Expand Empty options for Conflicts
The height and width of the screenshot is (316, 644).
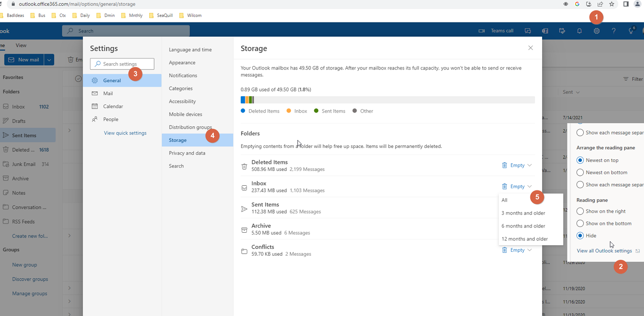coord(530,250)
